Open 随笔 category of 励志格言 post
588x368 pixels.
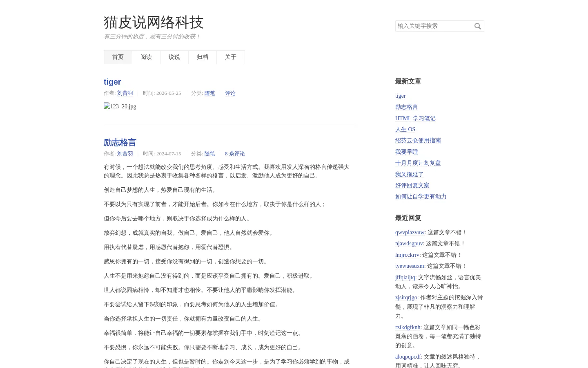[210, 154]
